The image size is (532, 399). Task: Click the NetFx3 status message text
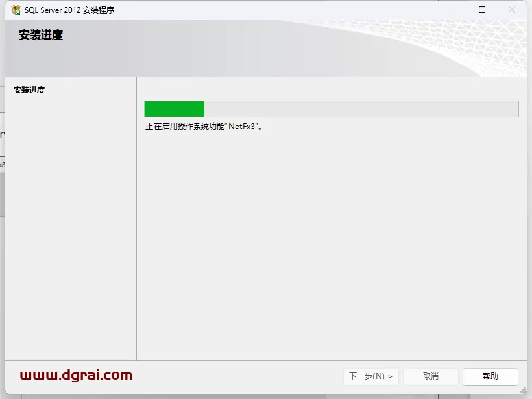pos(204,127)
